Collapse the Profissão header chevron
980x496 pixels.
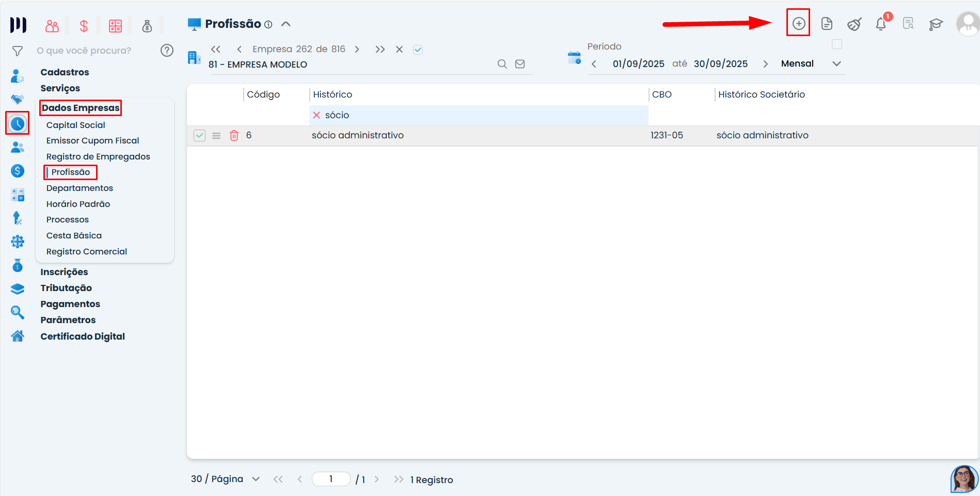point(286,24)
